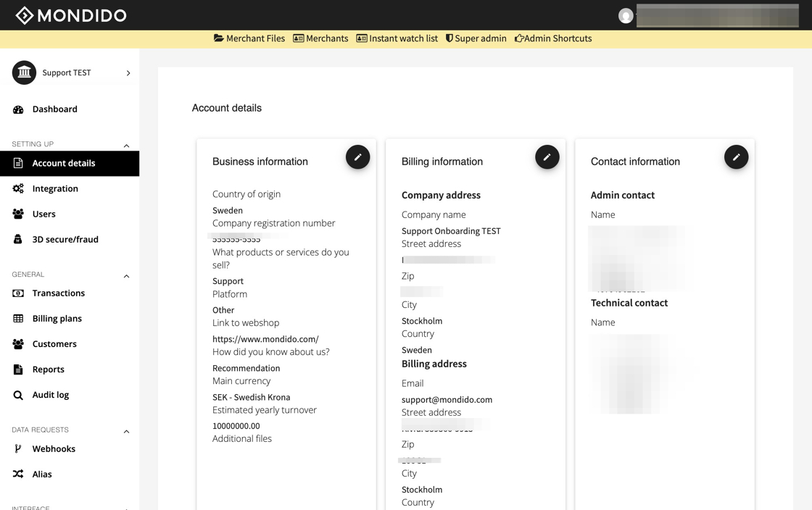Click the Audit log magnifier icon
The width and height of the screenshot is (812, 510).
pos(18,395)
